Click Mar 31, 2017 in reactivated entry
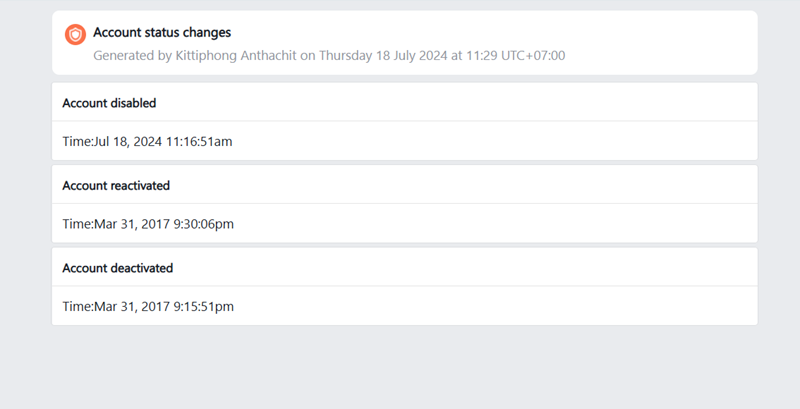 click(x=131, y=224)
